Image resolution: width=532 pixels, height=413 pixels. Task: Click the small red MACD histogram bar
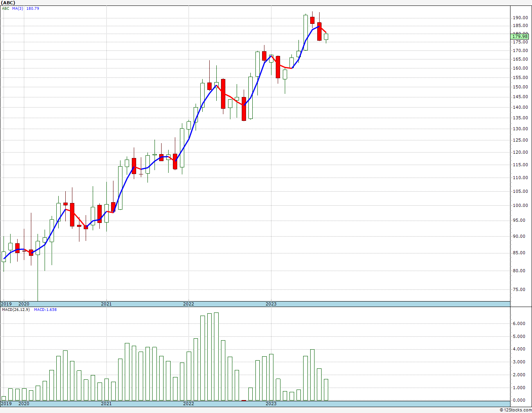(x=244, y=400)
